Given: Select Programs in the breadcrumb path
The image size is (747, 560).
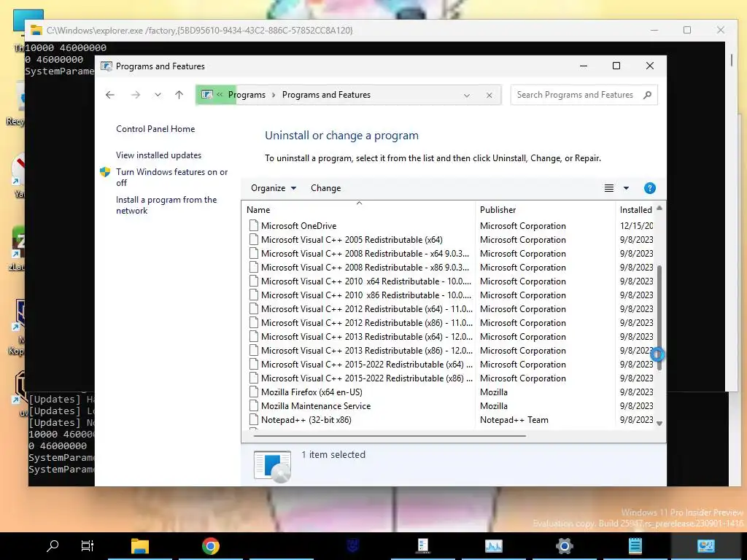Looking at the screenshot, I should coord(247,95).
